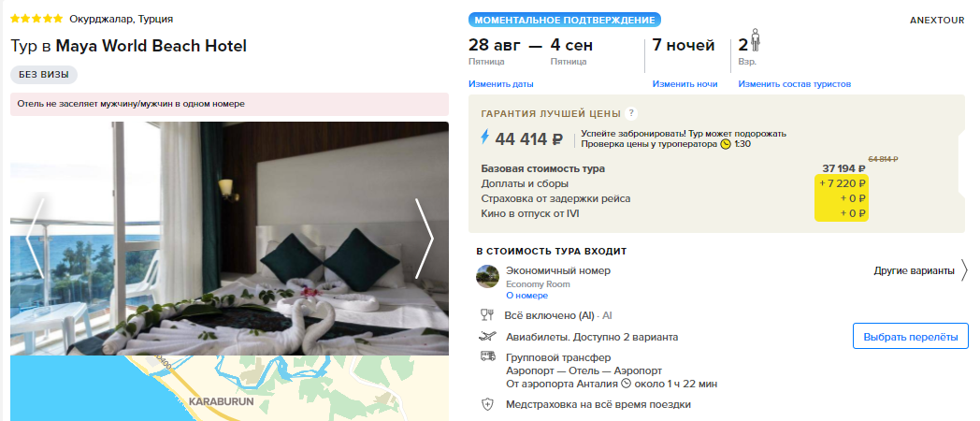The width and height of the screenshot is (980, 421).
Task: Click the lightning bolt icon beside 44 414 ₽
Action: (x=485, y=138)
